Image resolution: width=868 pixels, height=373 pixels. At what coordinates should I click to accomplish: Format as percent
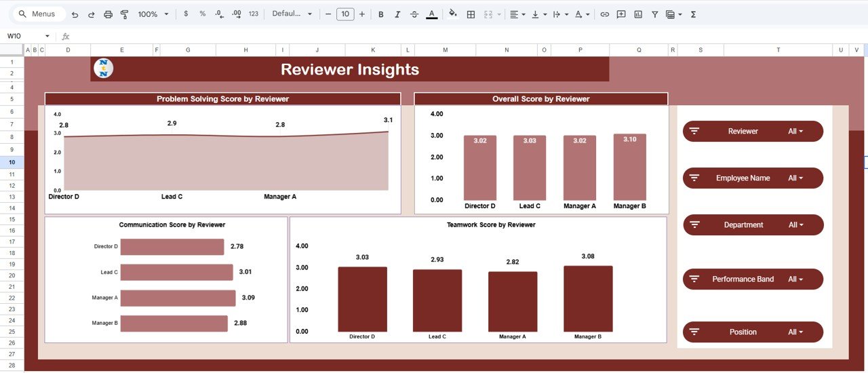pyautogui.click(x=202, y=14)
